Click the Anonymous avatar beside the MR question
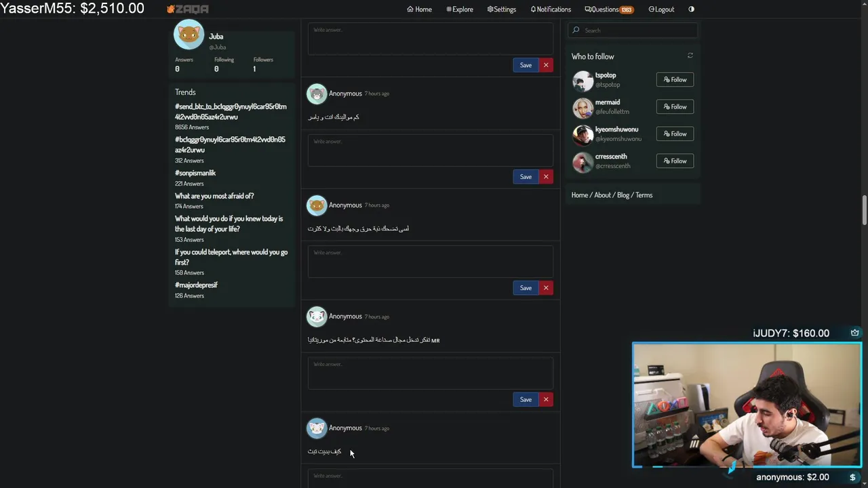Viewport: 868px width, 488px height. tap(317, 317)
